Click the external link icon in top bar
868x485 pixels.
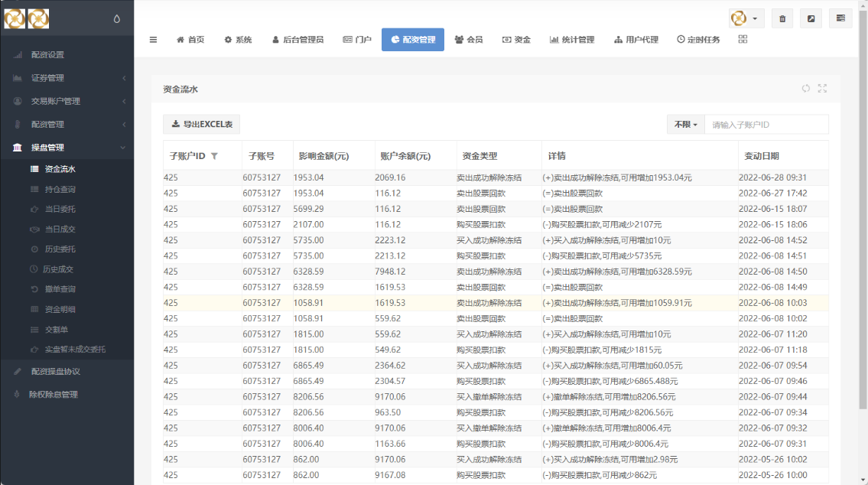[x=811, y=19]
